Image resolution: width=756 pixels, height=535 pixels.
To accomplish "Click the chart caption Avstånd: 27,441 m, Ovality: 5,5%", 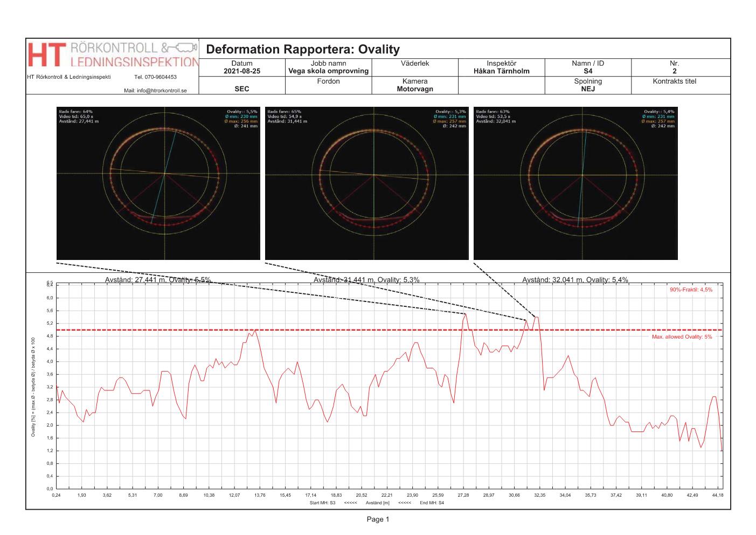I will click(157, 280).
